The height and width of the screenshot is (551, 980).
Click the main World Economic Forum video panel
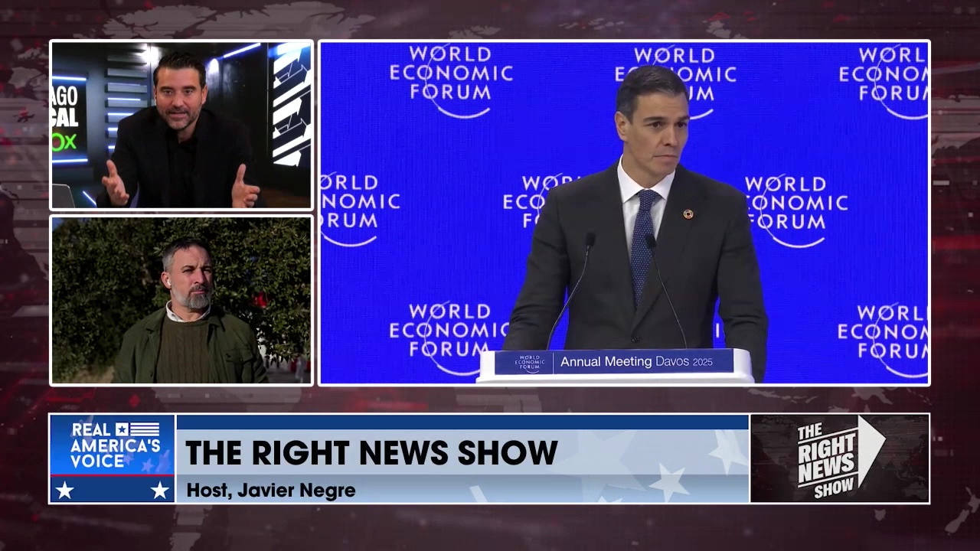click(624, 212)
